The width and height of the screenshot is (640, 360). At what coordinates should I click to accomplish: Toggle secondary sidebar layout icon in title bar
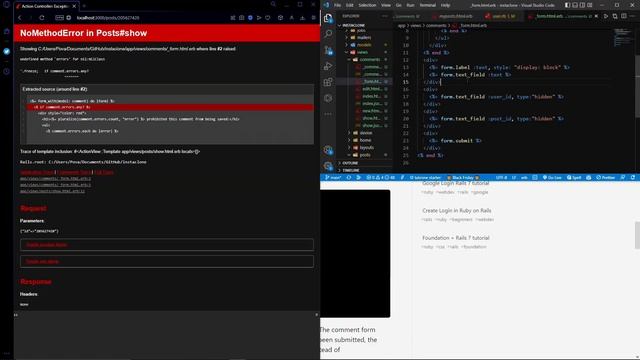582,5
